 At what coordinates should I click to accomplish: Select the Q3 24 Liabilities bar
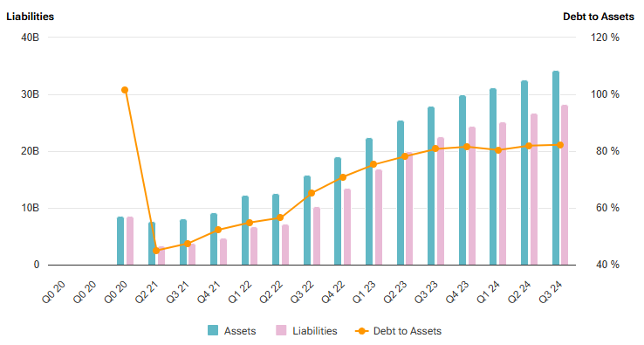(565, 184)
